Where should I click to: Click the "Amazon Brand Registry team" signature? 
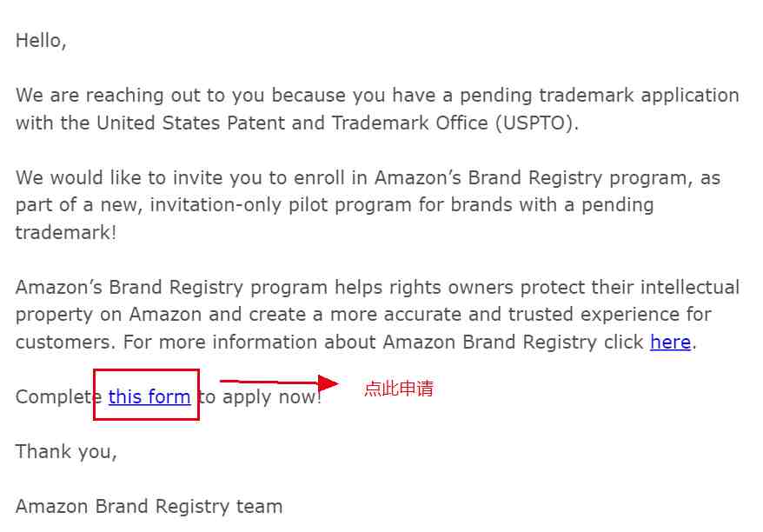(x=149, y=506)
